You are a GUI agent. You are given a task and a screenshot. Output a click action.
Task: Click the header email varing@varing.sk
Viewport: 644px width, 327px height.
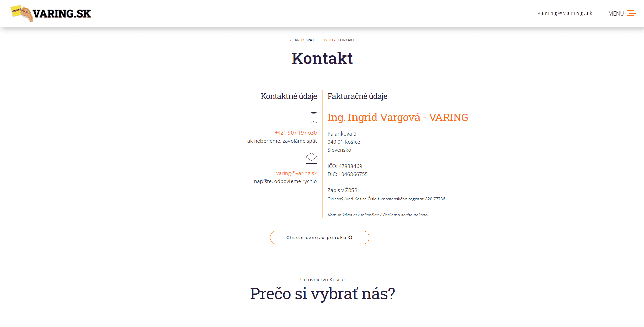[565, 13]
